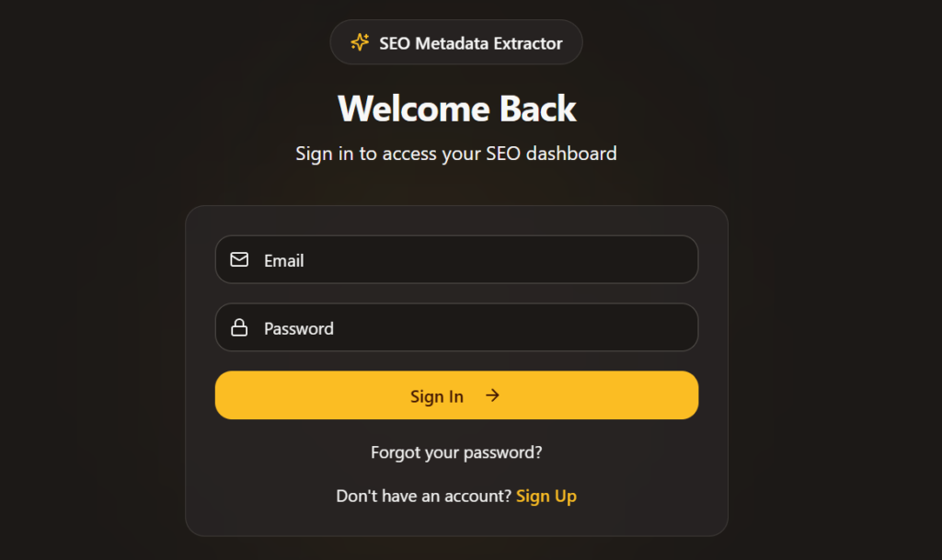
Task: Click the "Email" placeholder text
Action: pos(283,261)
